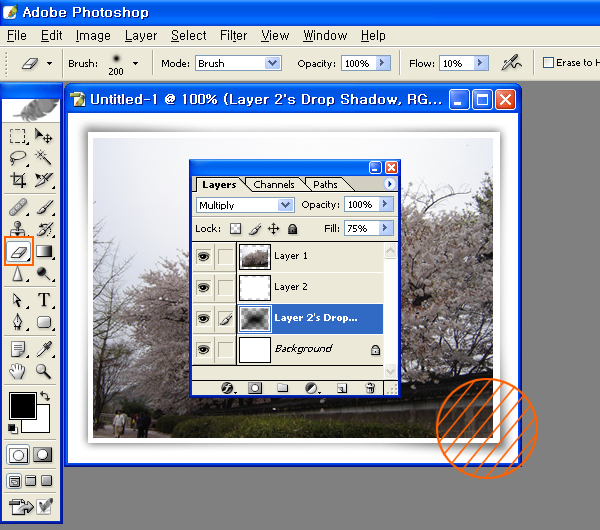The image size is (600, 530).
Task: Select the Pen tool
Action: pyautogui.click(x=18, y=322)
